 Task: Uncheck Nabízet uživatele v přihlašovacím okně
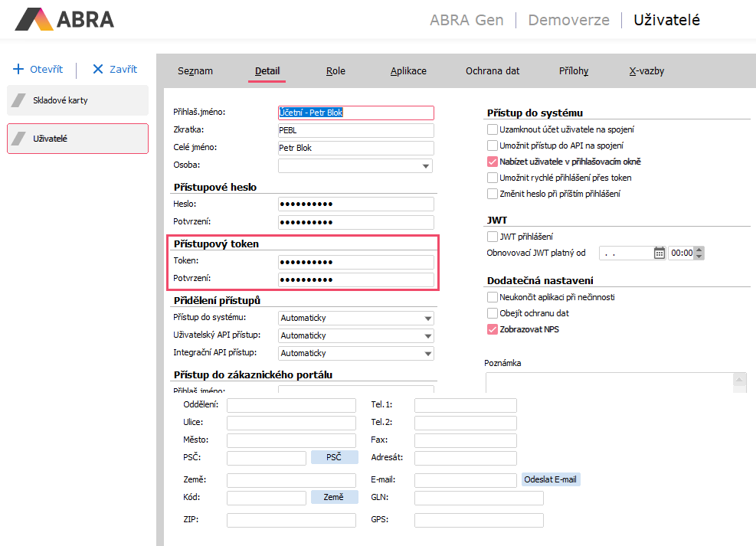click(493, 162)
